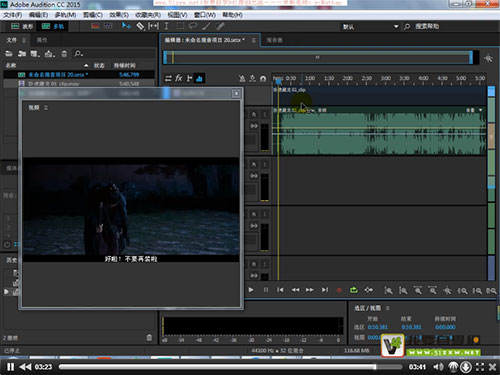
Task: Toggle the Inputs/Outputs track view button
Action: (x=168, y=78)
